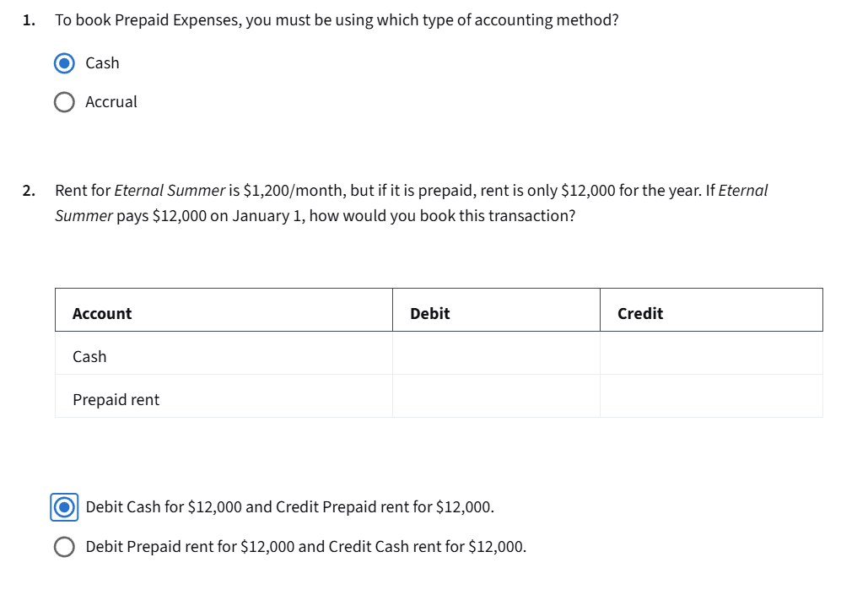Viewport: 868px width, 595px height.
Task: Click the Debit cell in the Cash row
Action: 496,353
